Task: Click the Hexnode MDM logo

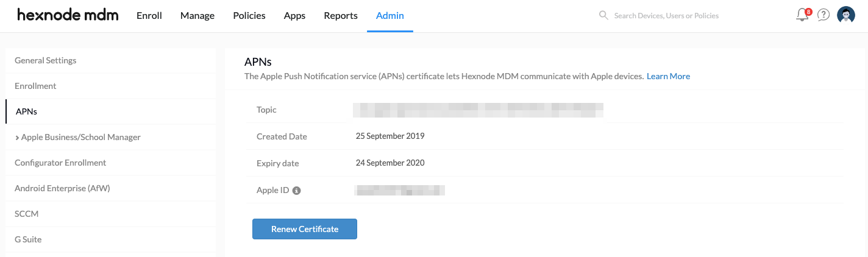Action: (x=68, y=15)
